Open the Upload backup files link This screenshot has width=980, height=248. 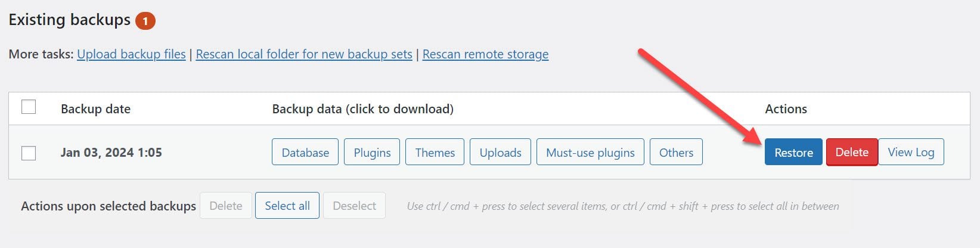point(131,54)
